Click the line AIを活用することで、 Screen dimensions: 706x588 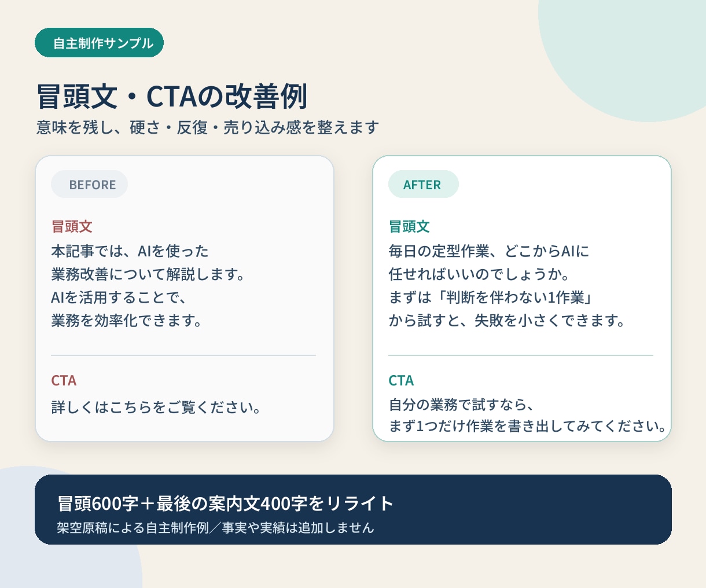(x=119, y=297)
